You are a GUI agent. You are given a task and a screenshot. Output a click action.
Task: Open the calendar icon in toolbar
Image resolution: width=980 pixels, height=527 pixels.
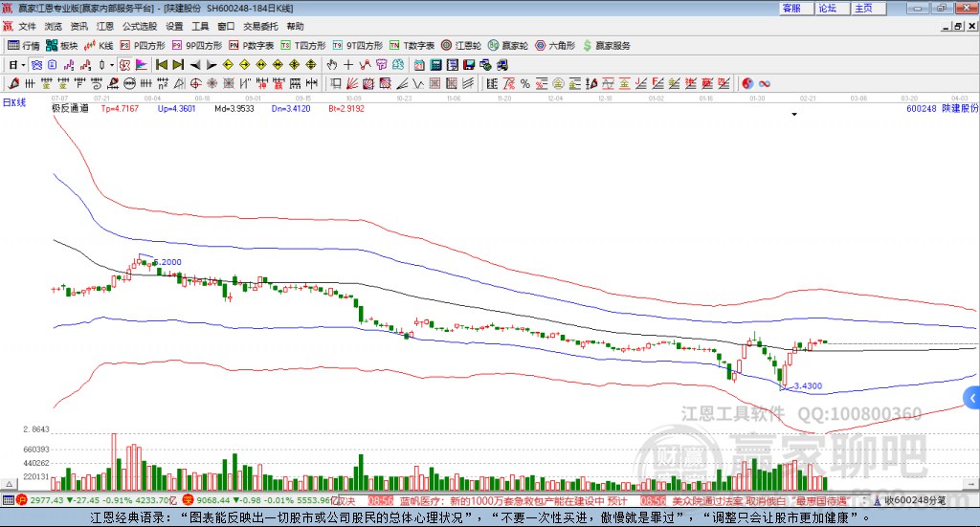click(419, 65)
